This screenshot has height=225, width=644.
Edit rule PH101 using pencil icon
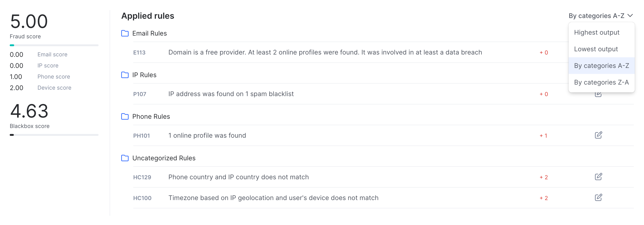point(598,135)
